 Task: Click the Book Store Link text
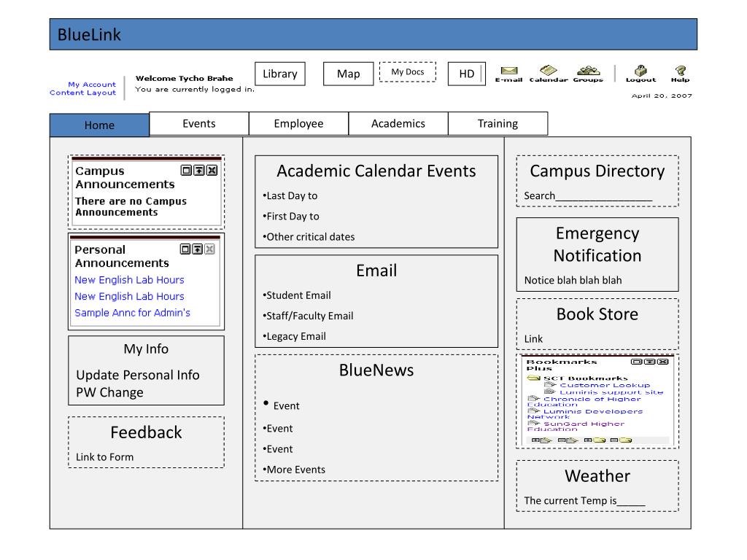click(x=533, y=339)
